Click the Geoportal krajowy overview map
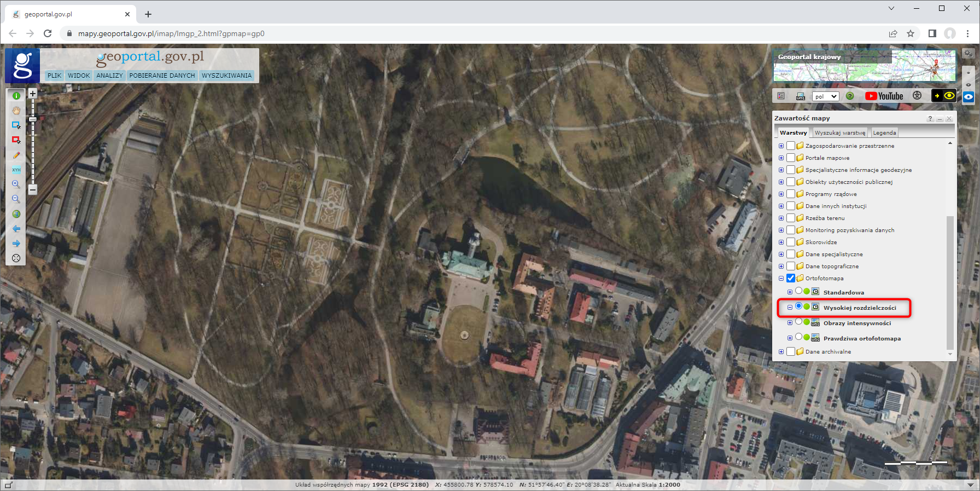 coord(865,66)
